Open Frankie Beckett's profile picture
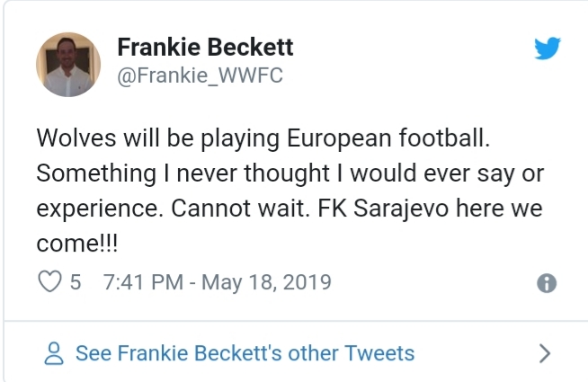This screenshot has height=382, width=588. (68, 64)
